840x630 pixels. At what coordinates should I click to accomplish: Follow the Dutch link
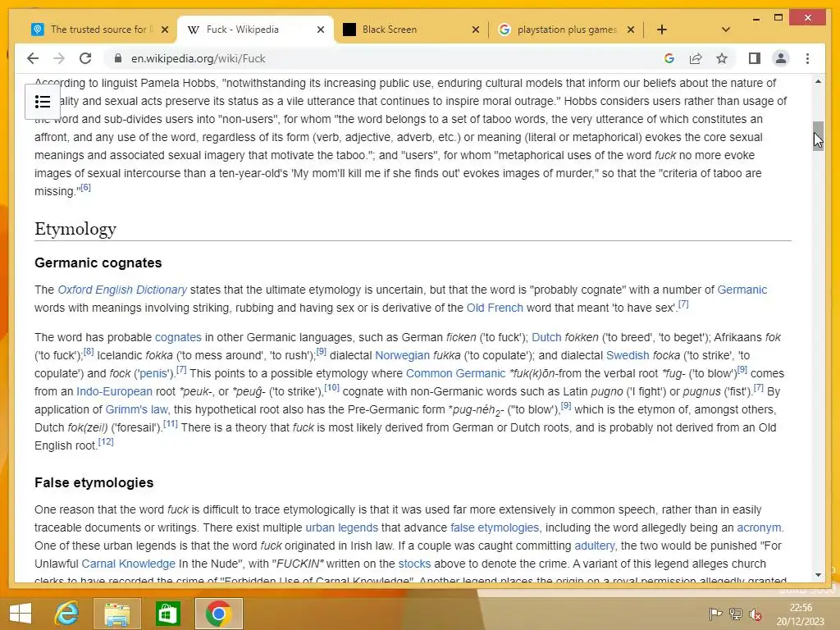click(546, 337)
